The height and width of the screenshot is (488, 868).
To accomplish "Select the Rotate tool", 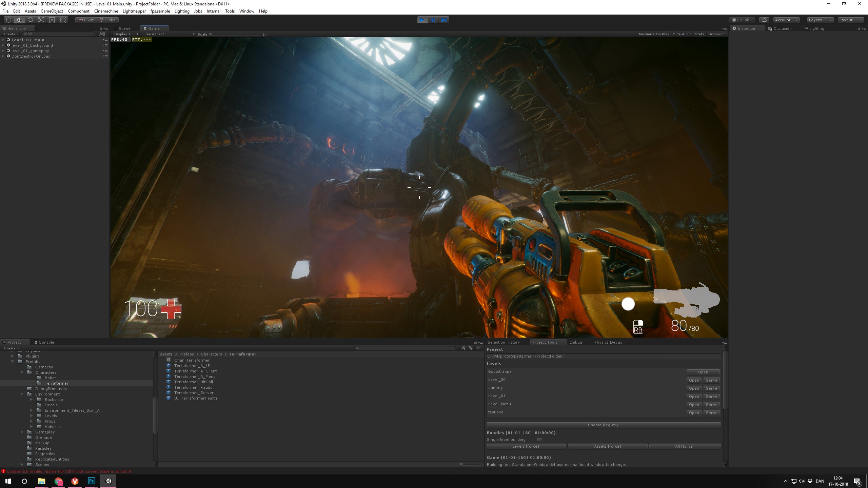I will click(30, 20).
